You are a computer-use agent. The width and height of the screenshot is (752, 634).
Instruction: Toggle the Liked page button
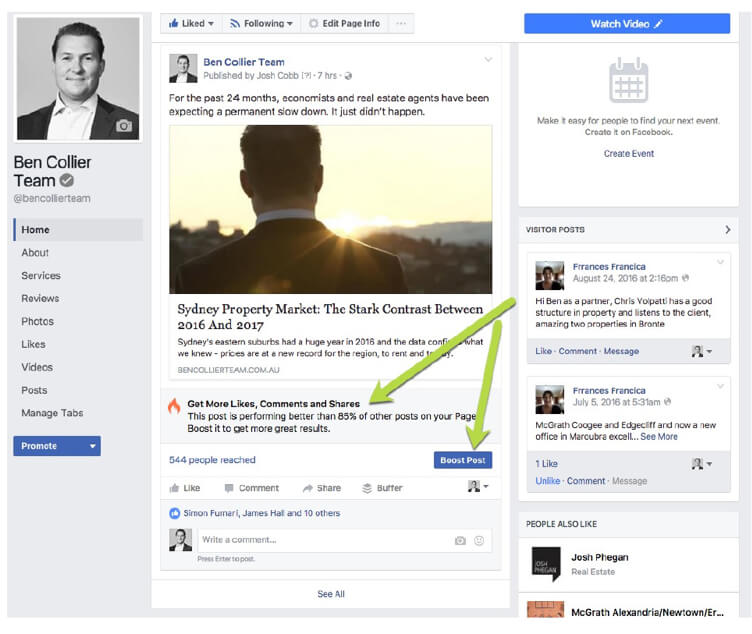(190, 23)
